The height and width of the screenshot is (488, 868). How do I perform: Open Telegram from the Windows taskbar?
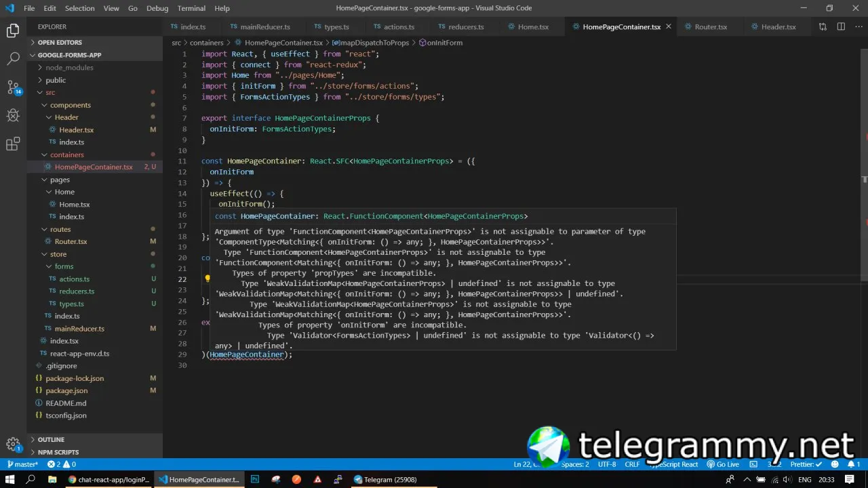[384, 479]
